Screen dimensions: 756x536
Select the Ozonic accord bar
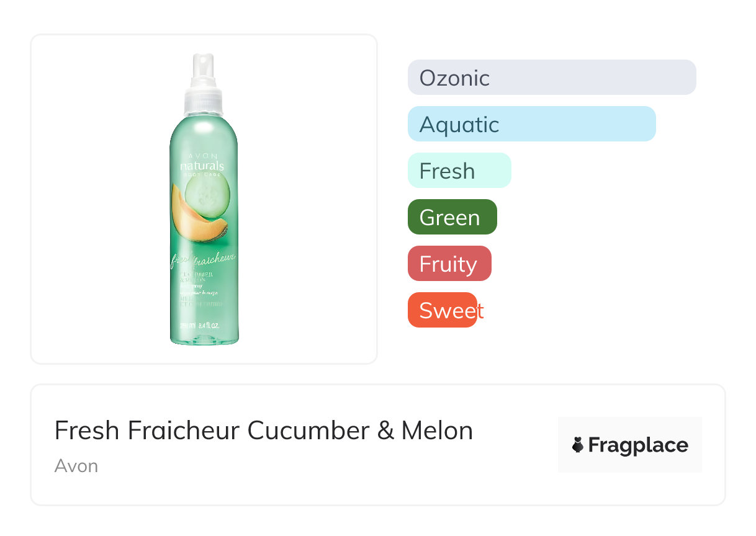tap(551, 78)
